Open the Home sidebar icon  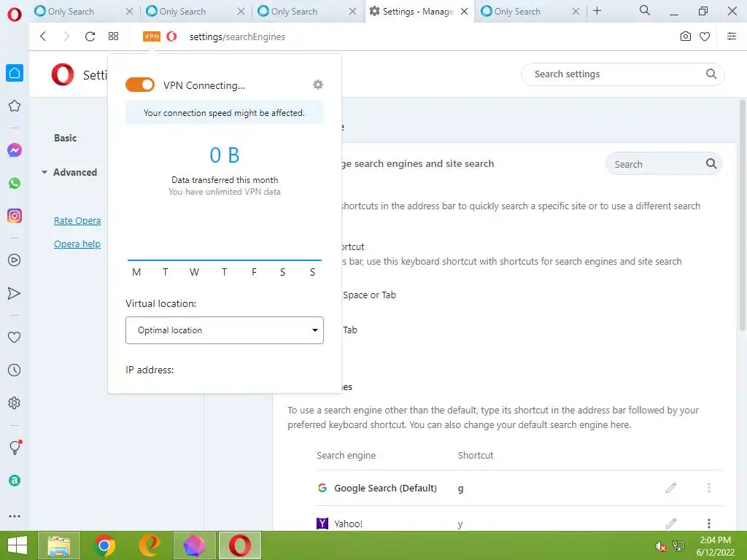(x=15, y=73)
